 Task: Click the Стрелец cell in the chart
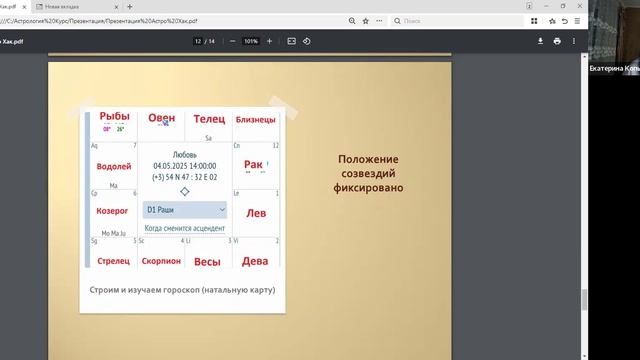coord(114,253)
